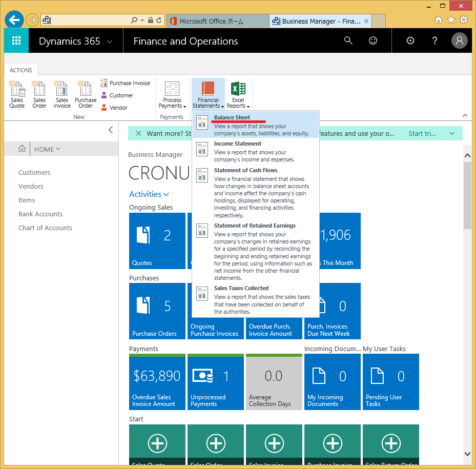Open the Dynamics 365 app launcher grid

16,40
